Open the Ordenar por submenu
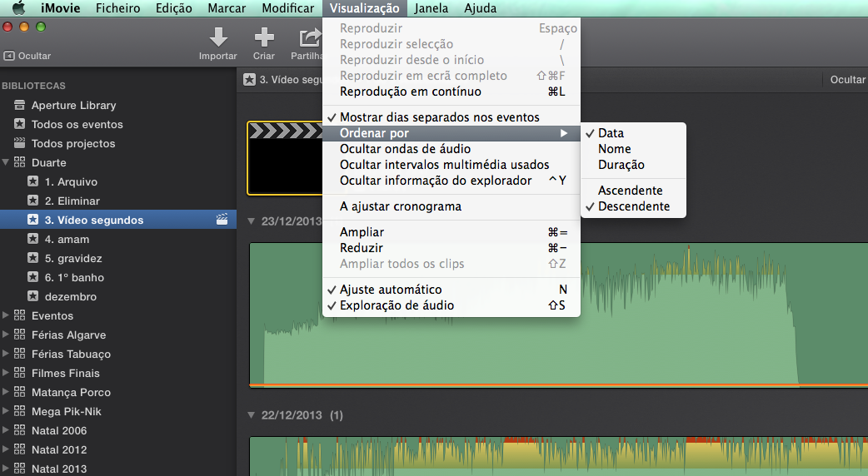 click(x=451, y=133)
